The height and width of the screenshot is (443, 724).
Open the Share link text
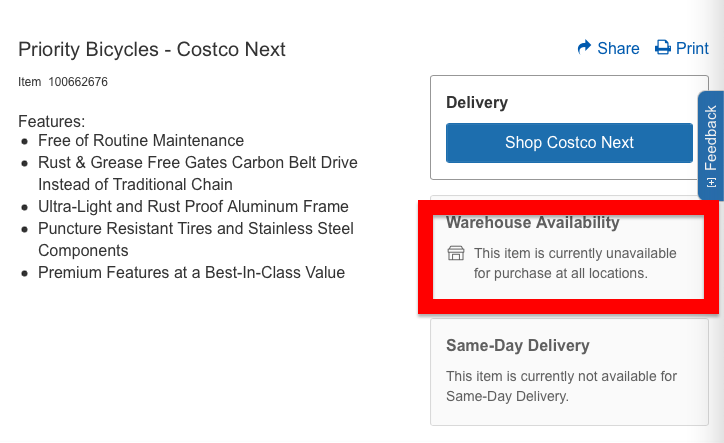(618, 48)
